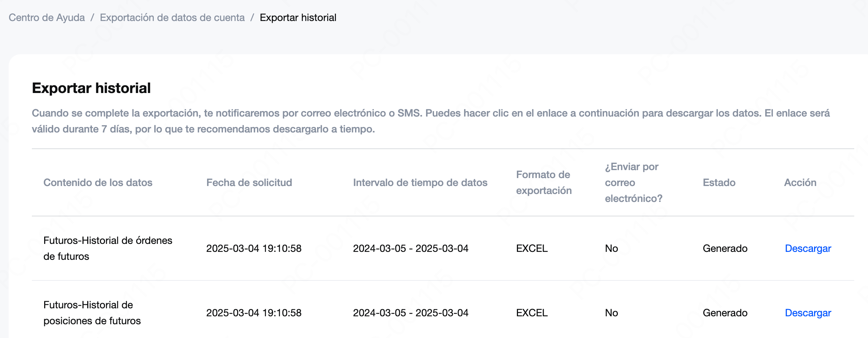
Task: Download the Historial de posiciones de futuros export
Action: (808, 313)
